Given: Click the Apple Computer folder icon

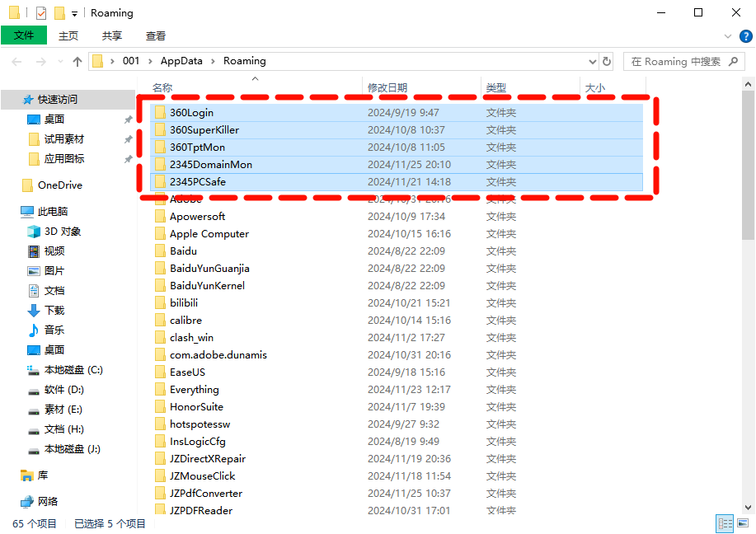Looking at the screenshot, I should click(160, 234).
